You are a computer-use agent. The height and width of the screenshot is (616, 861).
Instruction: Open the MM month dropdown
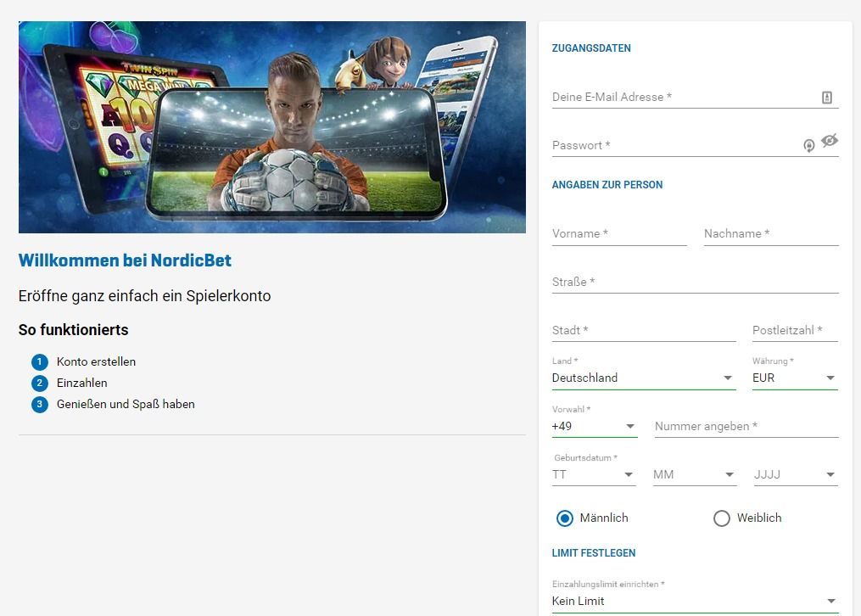click(x=695, y=474)
